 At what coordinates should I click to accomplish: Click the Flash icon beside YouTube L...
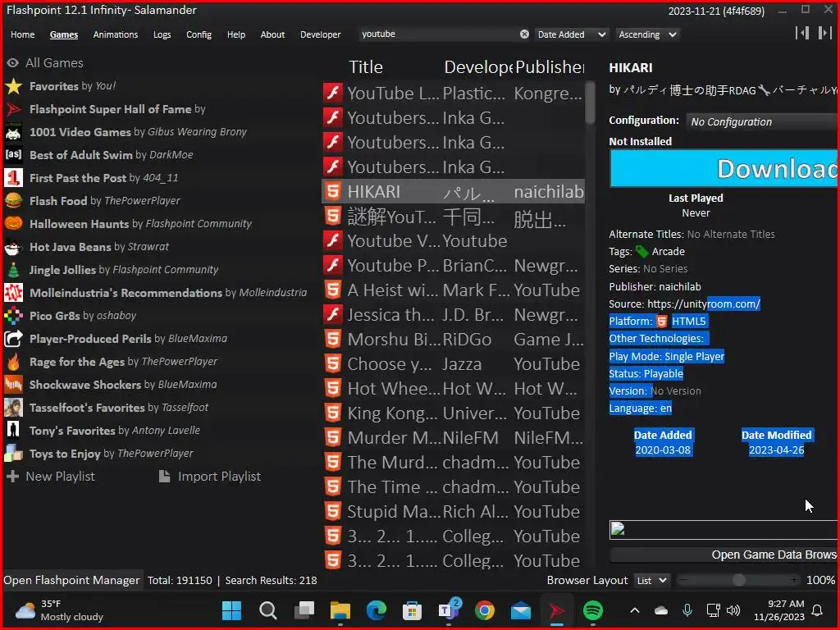(x=333, y=93)
